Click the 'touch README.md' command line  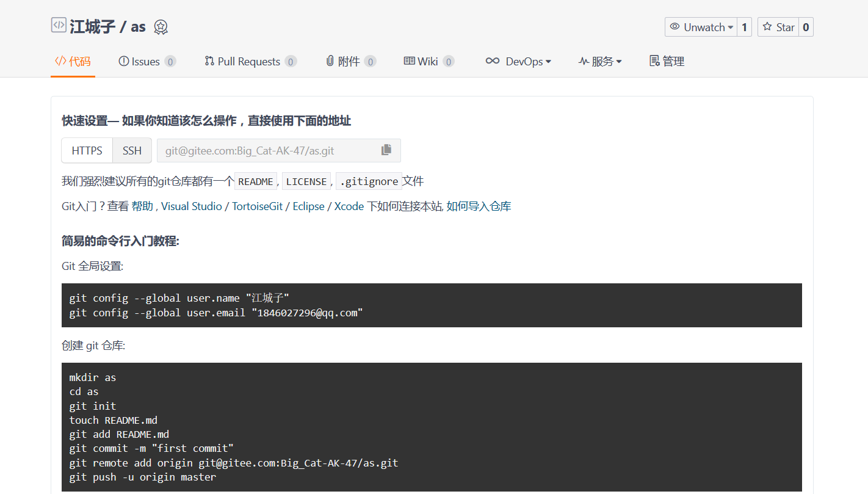coord(114,420)
